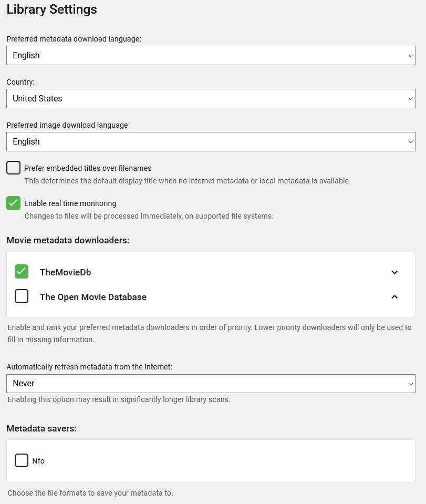Click Prefer embedded titles over filenames label
Image resolution: width=426 pixels, height=504 pixels.
coord(88,168)
